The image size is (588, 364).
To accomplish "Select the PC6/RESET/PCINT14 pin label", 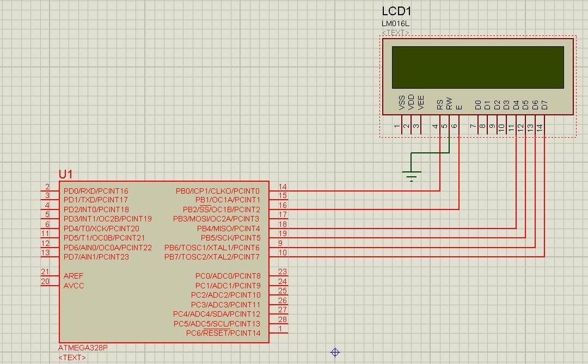I will point(223,333).
